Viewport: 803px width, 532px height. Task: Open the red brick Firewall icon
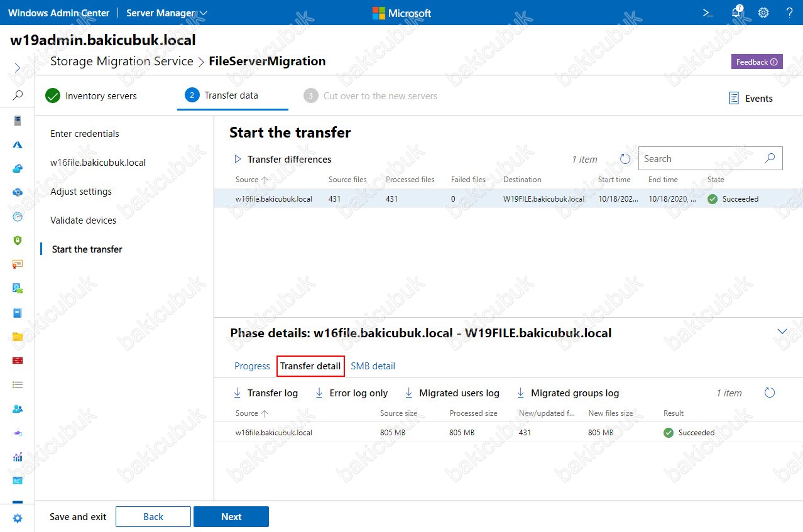click(18, 361)
